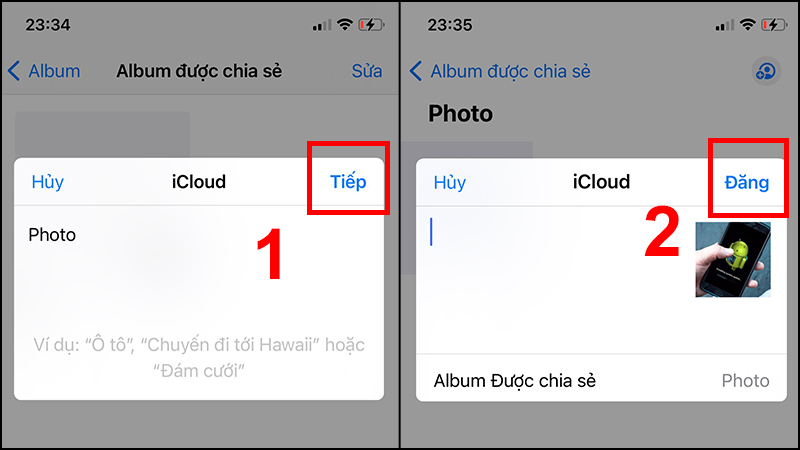Tap the add people icon at top right

click(x=766, y=71)
